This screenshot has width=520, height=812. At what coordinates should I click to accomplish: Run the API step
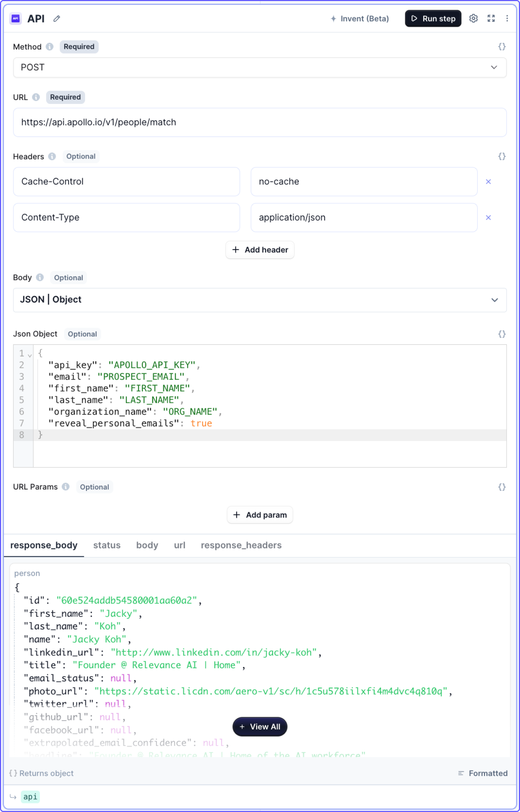[433, 18]
